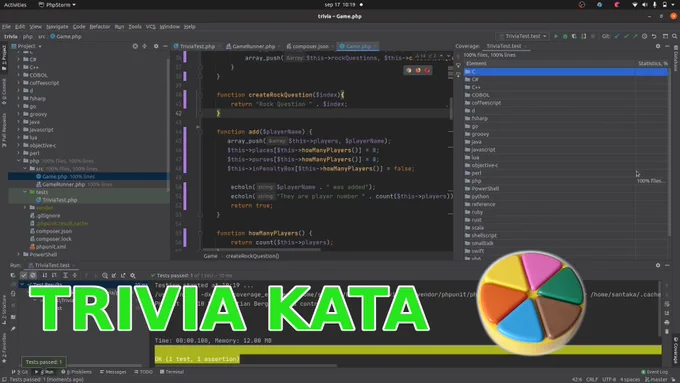This screenshot has width=680, height=383.
Task: Expand the COBOL folder in Project tree
Action: 19,75
